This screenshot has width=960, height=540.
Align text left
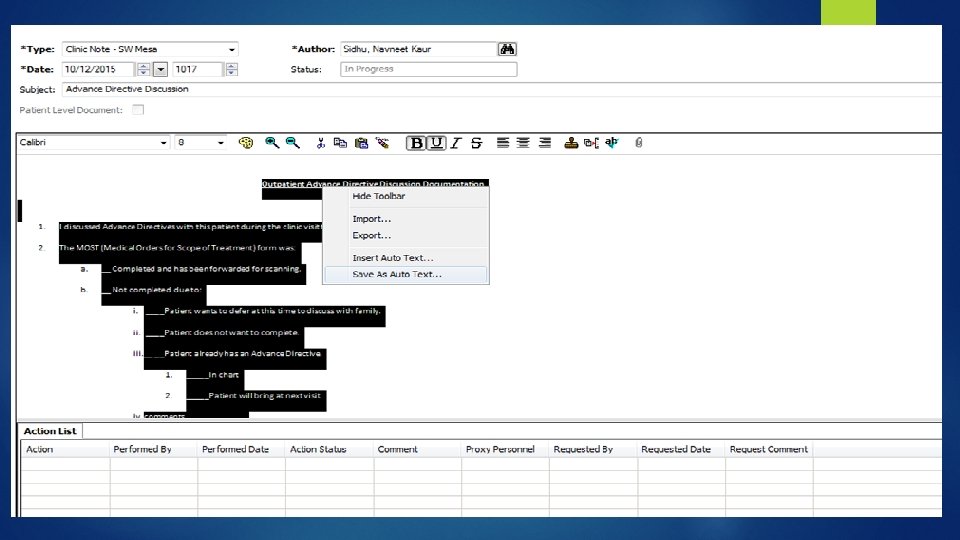[x=503, y=143]
